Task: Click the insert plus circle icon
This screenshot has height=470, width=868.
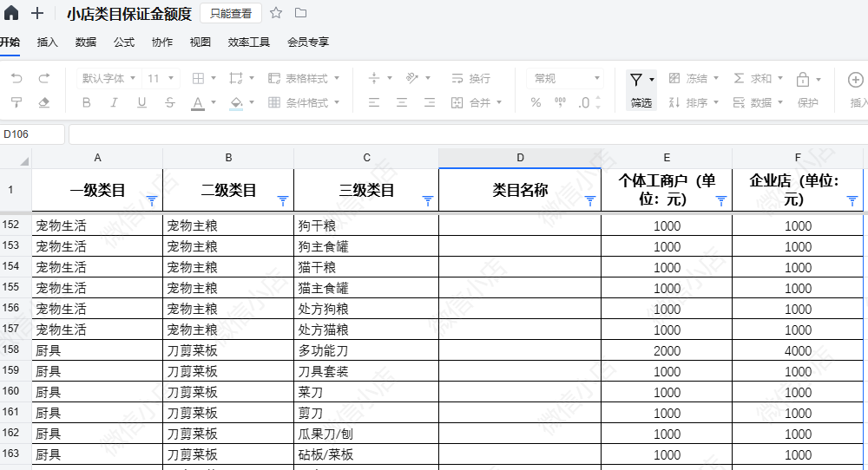Action: coord(855,80)
